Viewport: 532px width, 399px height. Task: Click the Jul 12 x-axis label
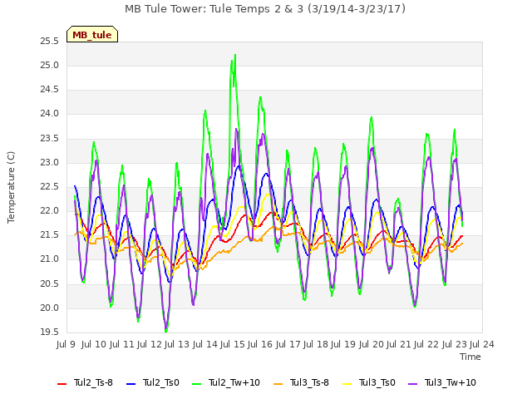(150, 344)
